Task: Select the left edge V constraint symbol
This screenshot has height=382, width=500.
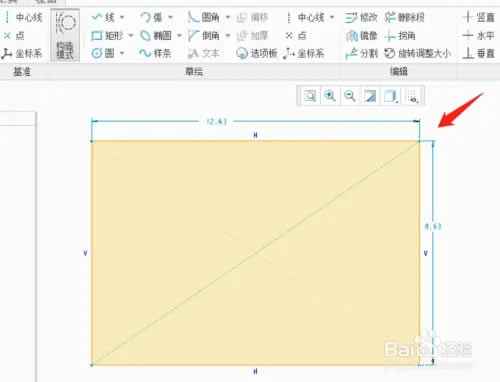Action: [x=85, y=253]
